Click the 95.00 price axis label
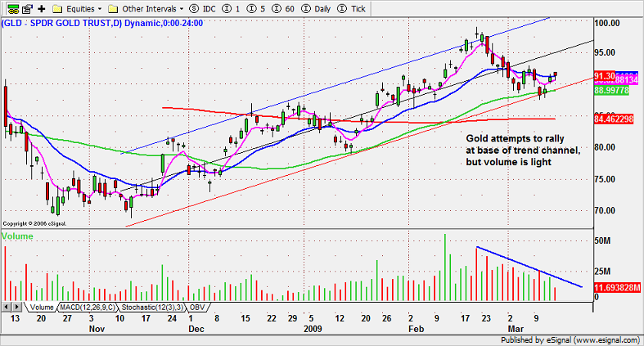 pyautogui.click(x=605, y=52)
